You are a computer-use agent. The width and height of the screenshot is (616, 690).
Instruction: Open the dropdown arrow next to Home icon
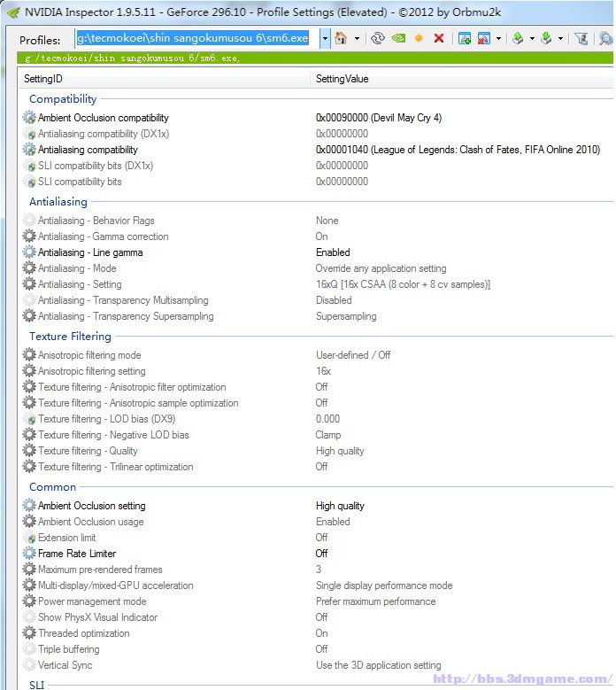357,39
